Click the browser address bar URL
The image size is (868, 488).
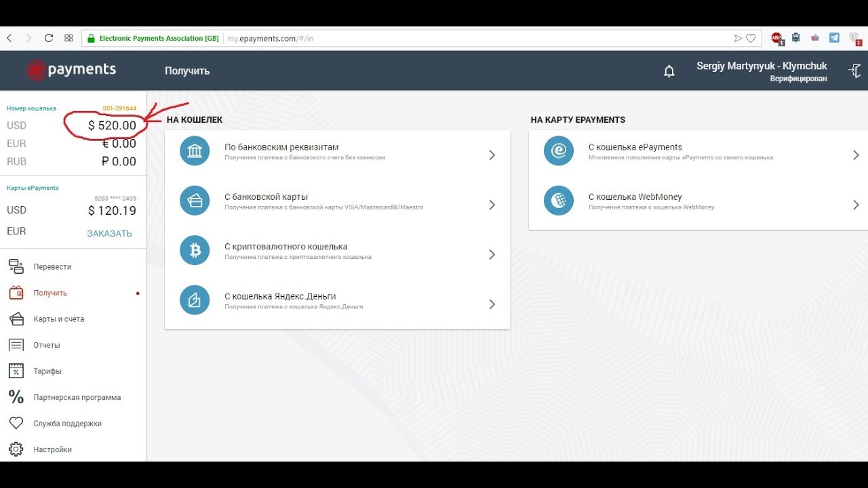(270, 39)
